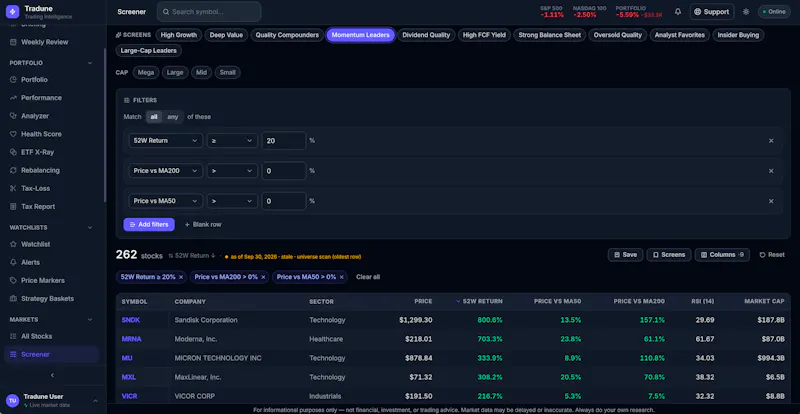The image size is (800, 414).
Task: Select the Quality Compounders screen
Action: pyautogui.click(x=287, y=35)
